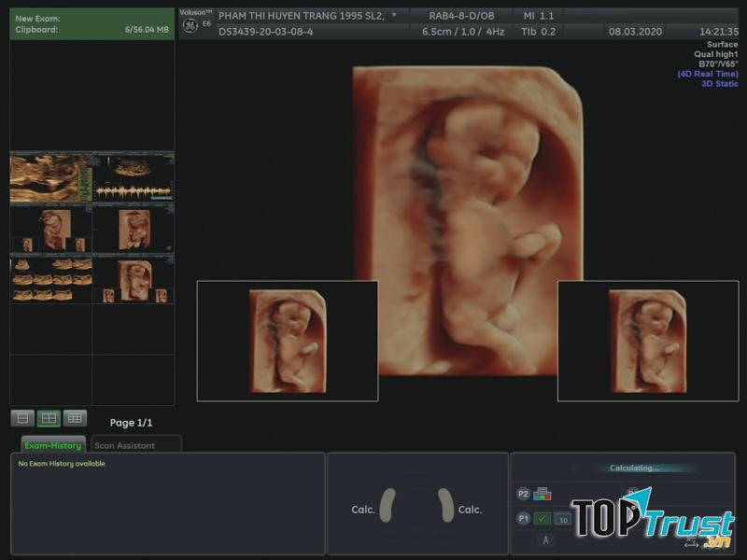This screenshot has width=747, height=560.
Task: Select the right small 3D preview image
Action: pos(647,341)
